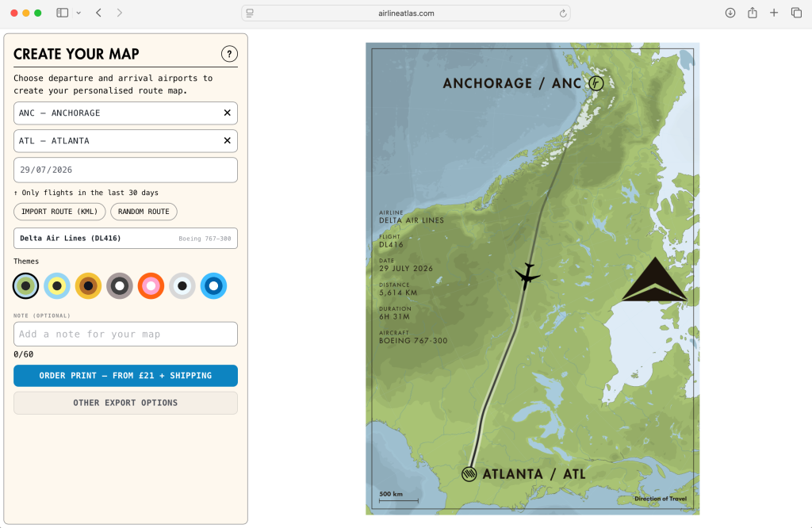Click the page settings icon in address bar

(250, 13)
